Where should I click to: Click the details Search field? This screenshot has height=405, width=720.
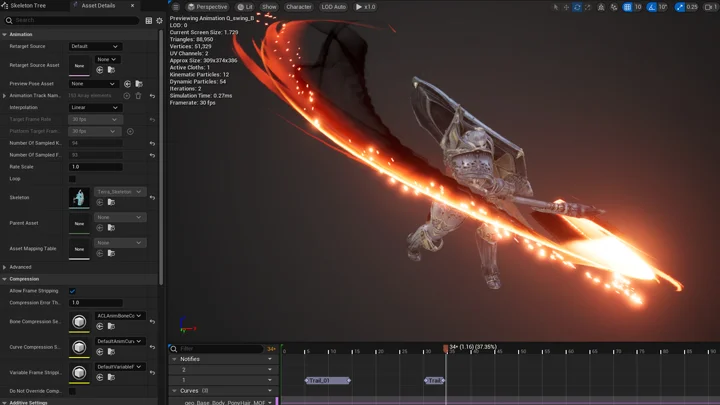(x=71, y=20)
